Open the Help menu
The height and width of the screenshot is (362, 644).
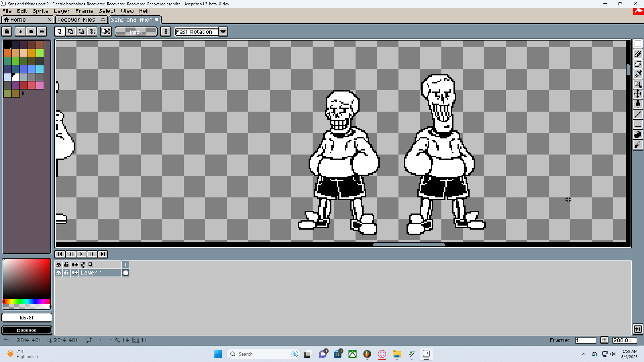pyautogui.click(x=145, y=11)
